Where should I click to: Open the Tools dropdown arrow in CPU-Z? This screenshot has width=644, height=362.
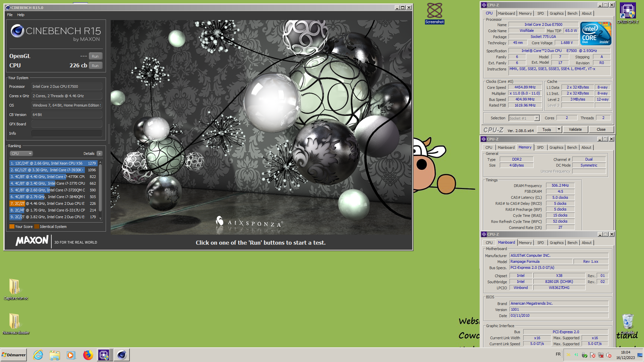[559, 129]
